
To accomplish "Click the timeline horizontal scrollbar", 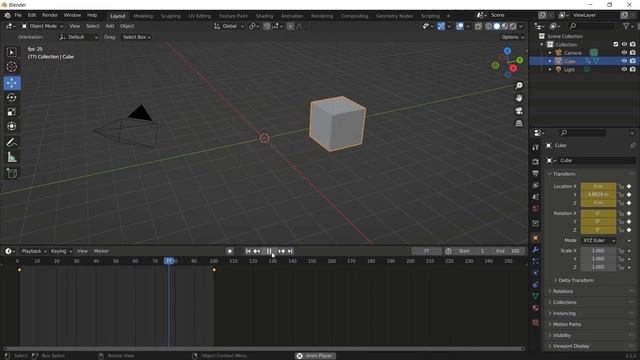I will [x=264, y=349].
